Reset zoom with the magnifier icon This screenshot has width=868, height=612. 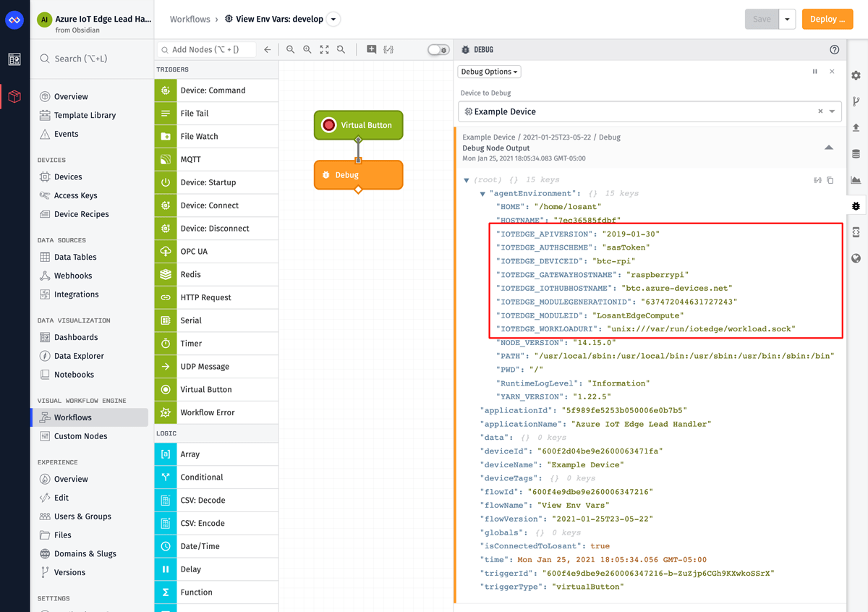point(341,50)
